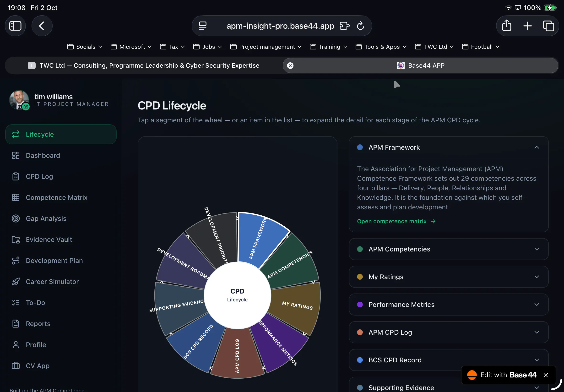Select the Lifecycle sidebar item
This screenshot has height=392, width=564.
[x=61, y=134]
